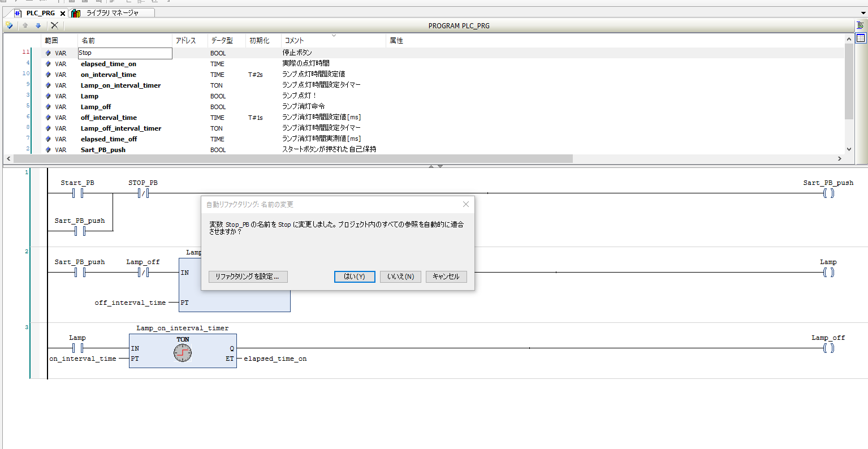Screen dimensions: 868x449
Task: Click the VAR scope icon of Sart_PB_push row
Action: (48, 150)
